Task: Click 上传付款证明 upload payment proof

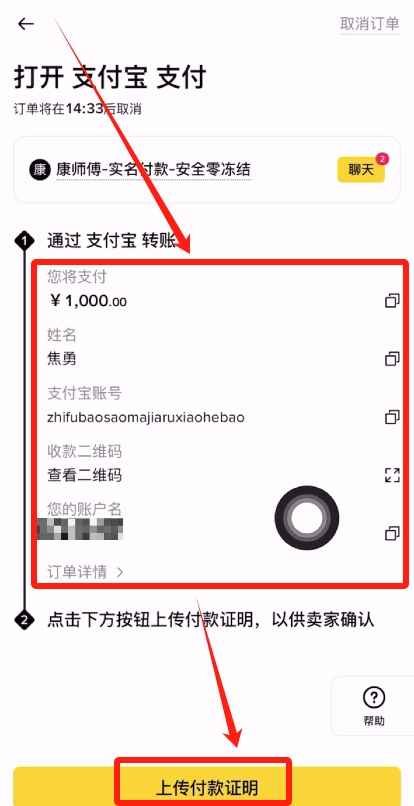Action: click(206, 787)
